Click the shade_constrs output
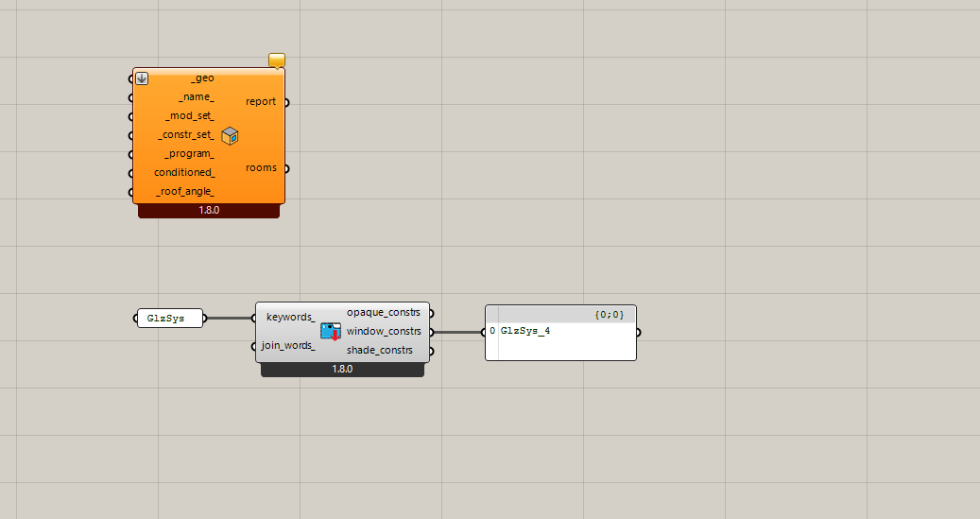The width and height of the screenshot is (980, 519). point(379,350)
